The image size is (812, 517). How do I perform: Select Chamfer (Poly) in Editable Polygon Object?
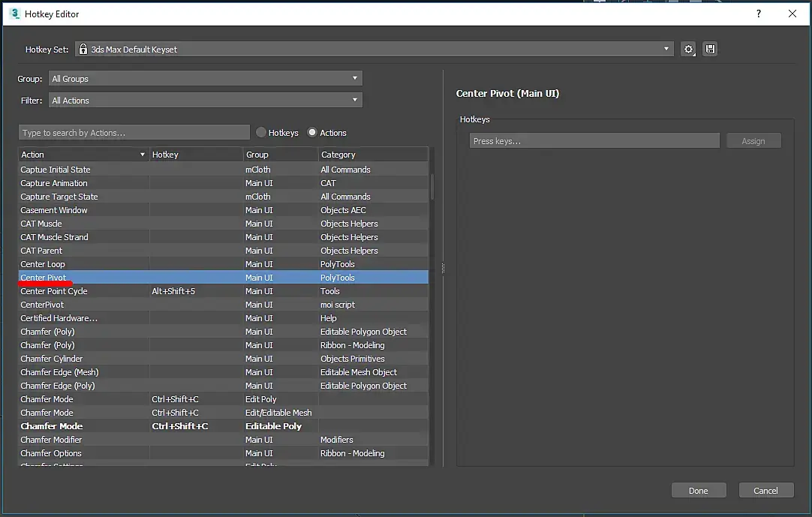223,332
